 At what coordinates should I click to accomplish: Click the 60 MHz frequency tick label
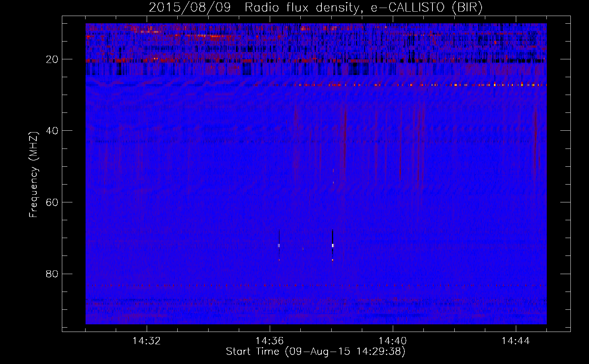(x=52, y=202)
